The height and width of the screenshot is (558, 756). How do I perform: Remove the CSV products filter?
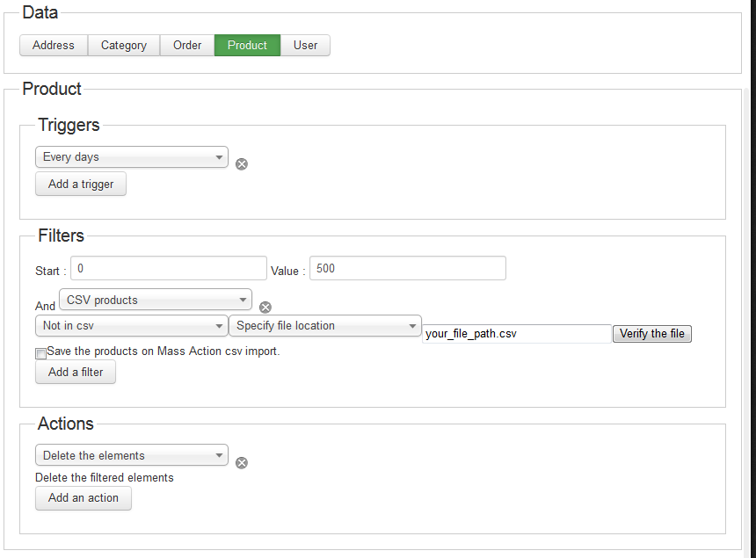265,308
